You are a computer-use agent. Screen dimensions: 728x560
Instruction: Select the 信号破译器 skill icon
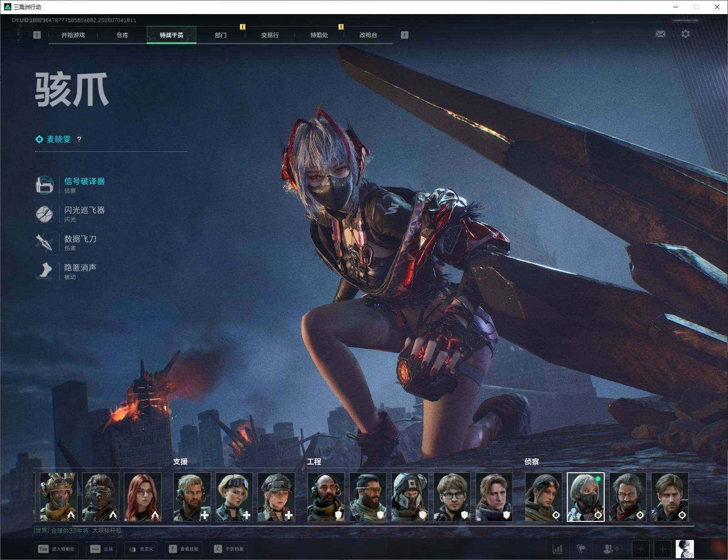point(45,185)
